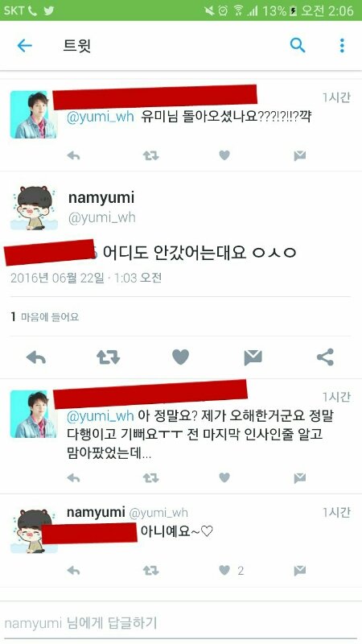Open the three-dot overflow menu

click(x=342, y=45)
